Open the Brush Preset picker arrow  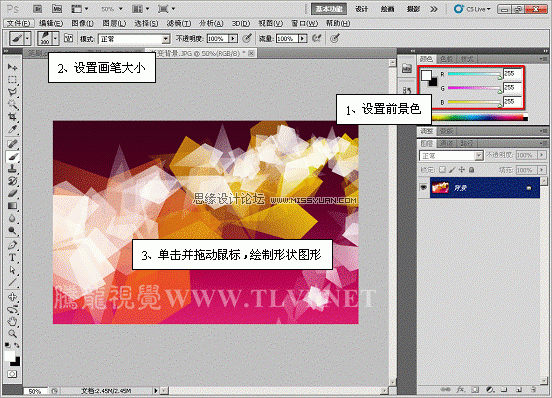coord(55,38)
